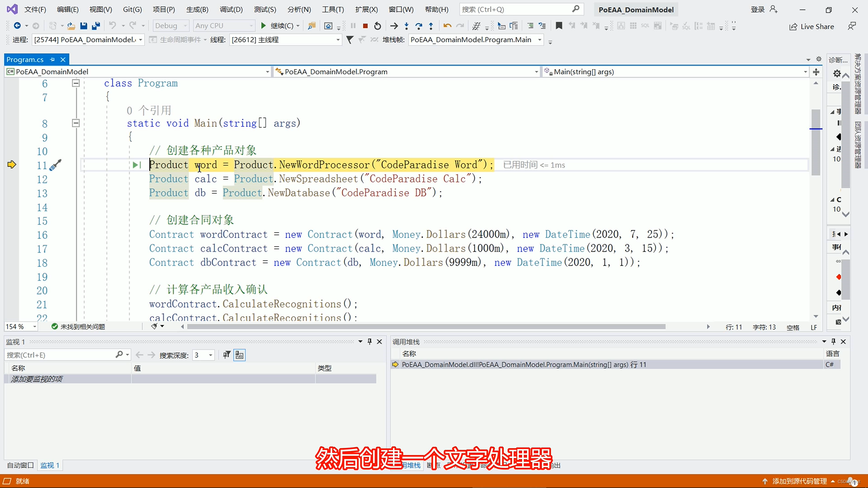
Task: Pin the Program.cs tab
Action: [52, 60]
